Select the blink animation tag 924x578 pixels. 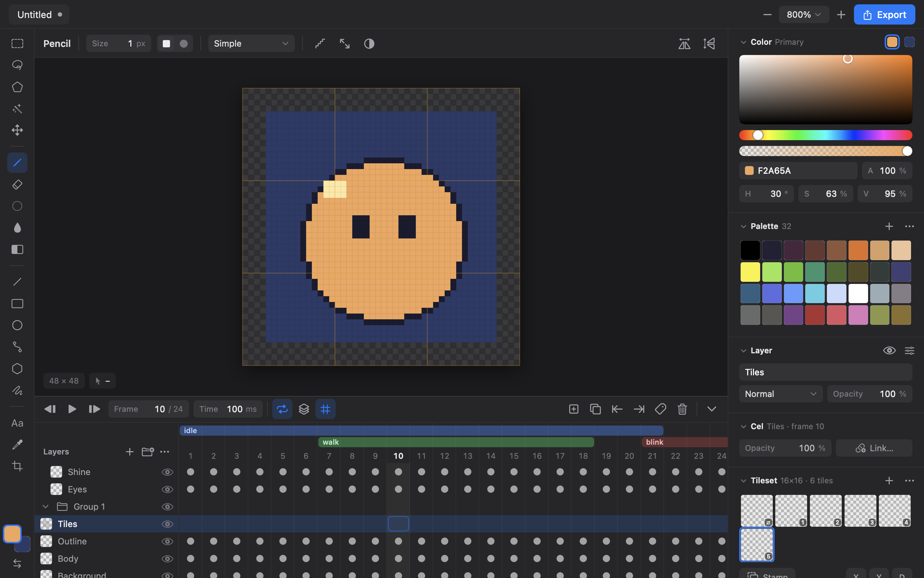click(x=684, y=442)
